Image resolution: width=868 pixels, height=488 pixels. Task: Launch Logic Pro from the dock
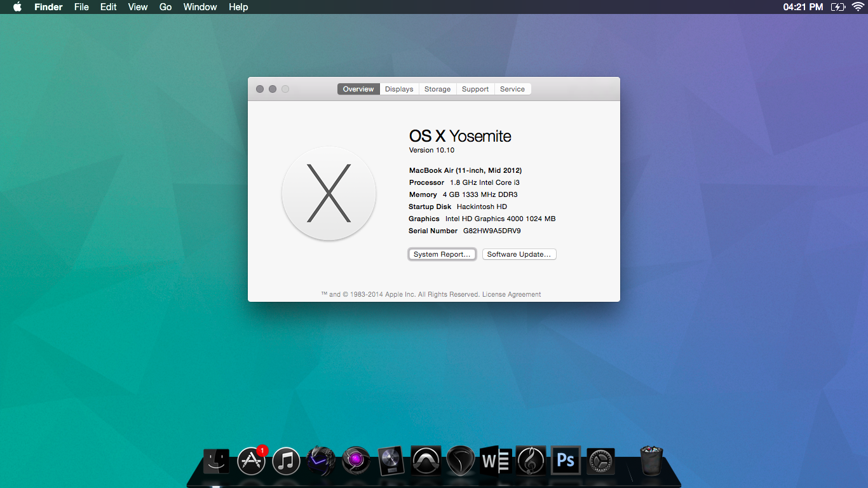390,461
